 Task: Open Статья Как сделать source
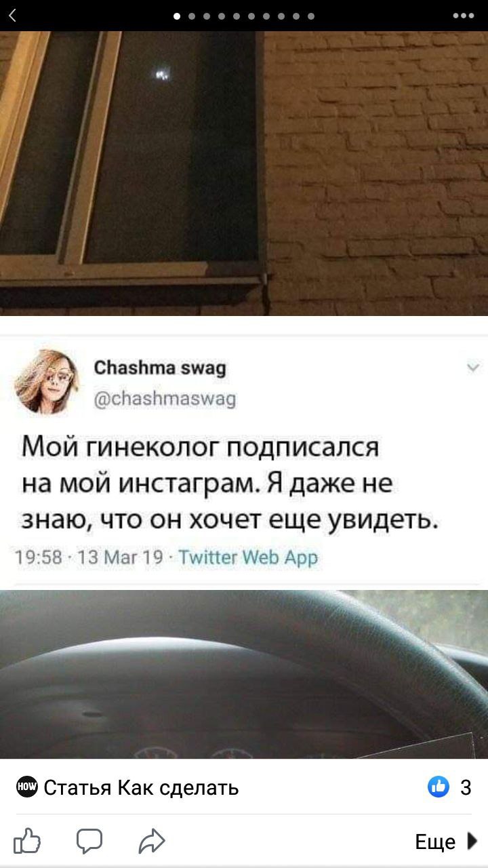[141, 788]
